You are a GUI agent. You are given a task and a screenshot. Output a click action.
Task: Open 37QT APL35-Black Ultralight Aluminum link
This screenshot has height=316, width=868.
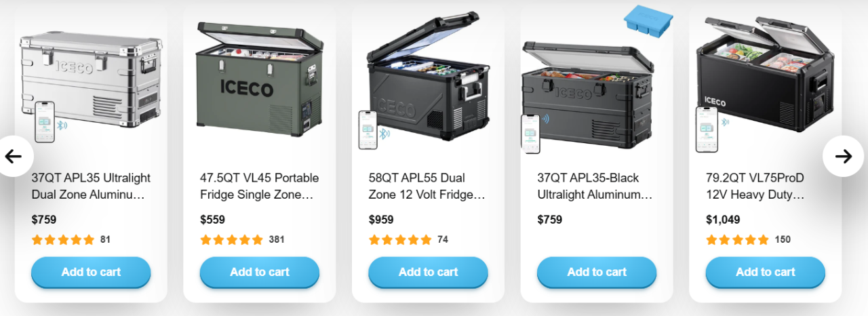[x=595, y=186]
